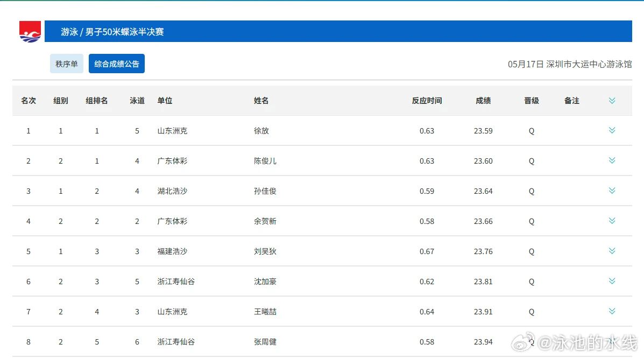The image size is (644, 358).
Task: Click 山东洲克 in 王曦喆's row
Action: coord(173,312)
